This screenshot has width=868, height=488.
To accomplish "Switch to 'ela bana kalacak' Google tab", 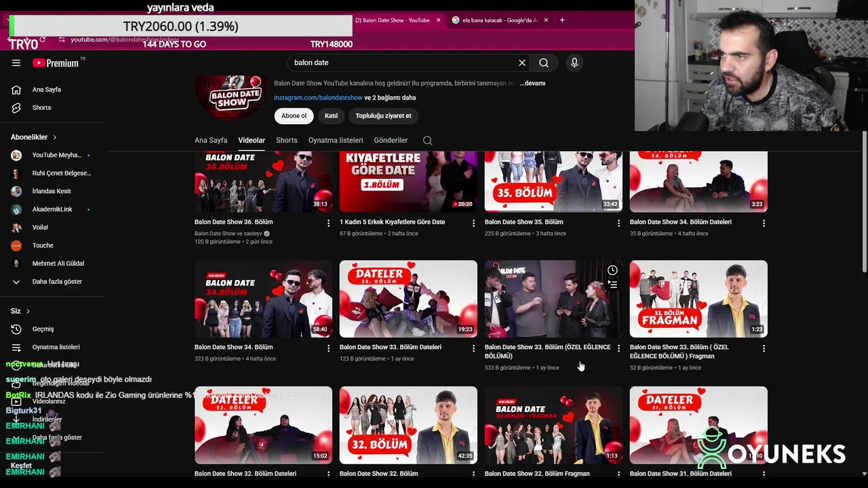I will [x=500, y=20].
